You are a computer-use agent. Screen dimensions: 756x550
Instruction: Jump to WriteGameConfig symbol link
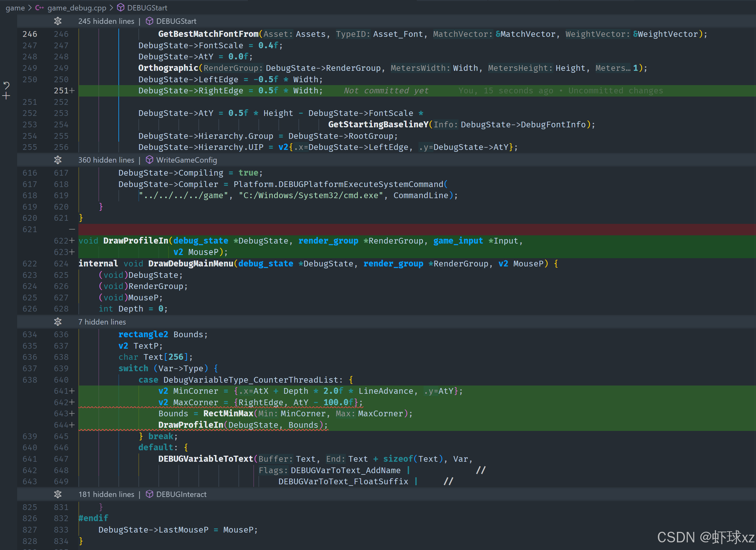pos(186,160)
